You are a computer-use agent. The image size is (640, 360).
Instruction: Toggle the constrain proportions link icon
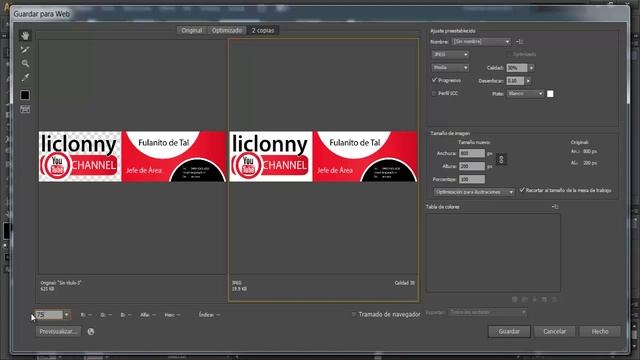501,159
